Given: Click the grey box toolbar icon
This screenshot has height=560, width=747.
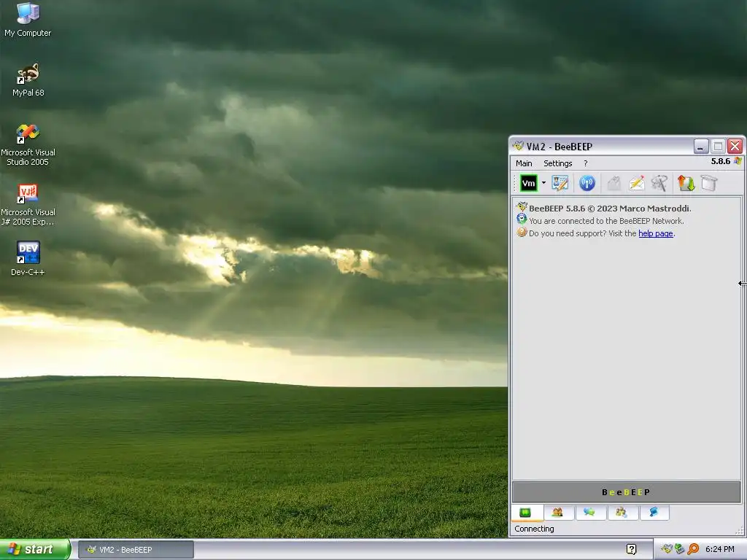Looking at the screenshot, I should click(x=709, y=183).
